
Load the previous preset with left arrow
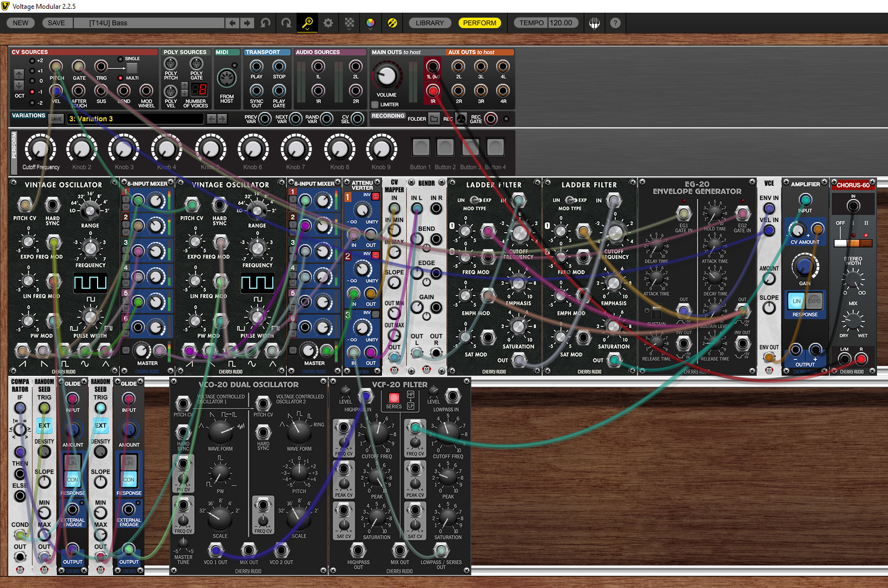[233, 23]
